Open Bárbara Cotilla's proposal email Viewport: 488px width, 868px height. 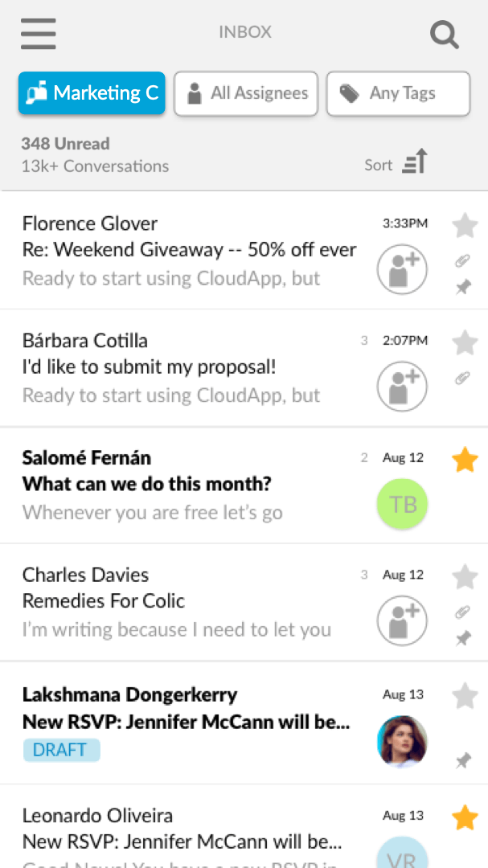pos(185,367)
